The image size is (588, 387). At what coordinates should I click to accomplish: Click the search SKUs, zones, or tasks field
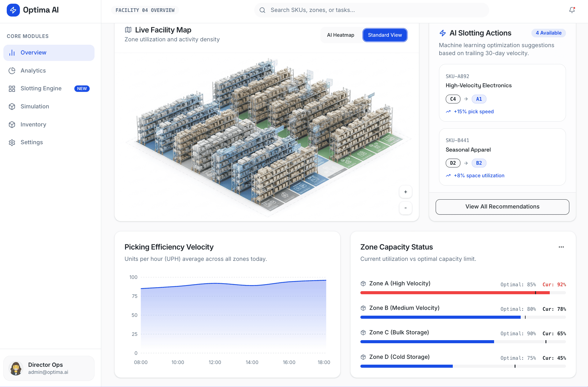coord(371,10)
